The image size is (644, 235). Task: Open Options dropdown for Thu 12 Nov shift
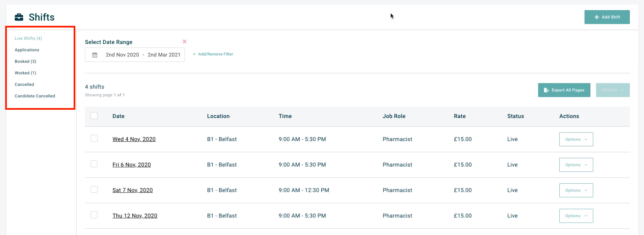[x=576, y=216]
